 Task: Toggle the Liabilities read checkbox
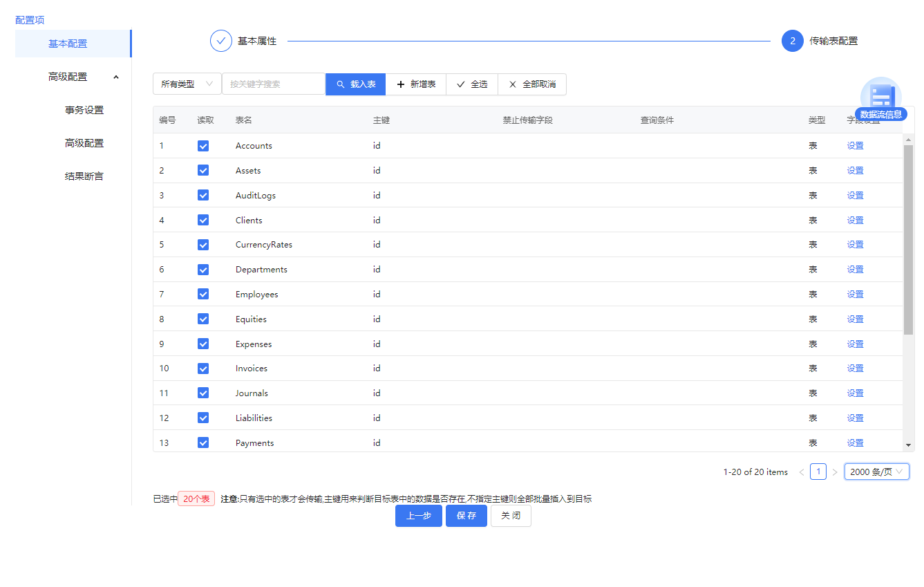click(203, 418)
